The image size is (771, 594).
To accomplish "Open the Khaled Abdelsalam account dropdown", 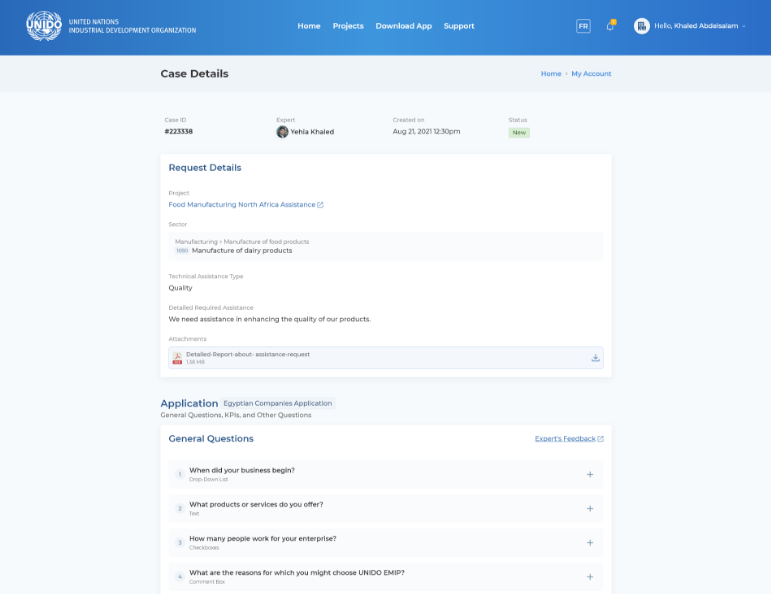I will coord(699,26).
